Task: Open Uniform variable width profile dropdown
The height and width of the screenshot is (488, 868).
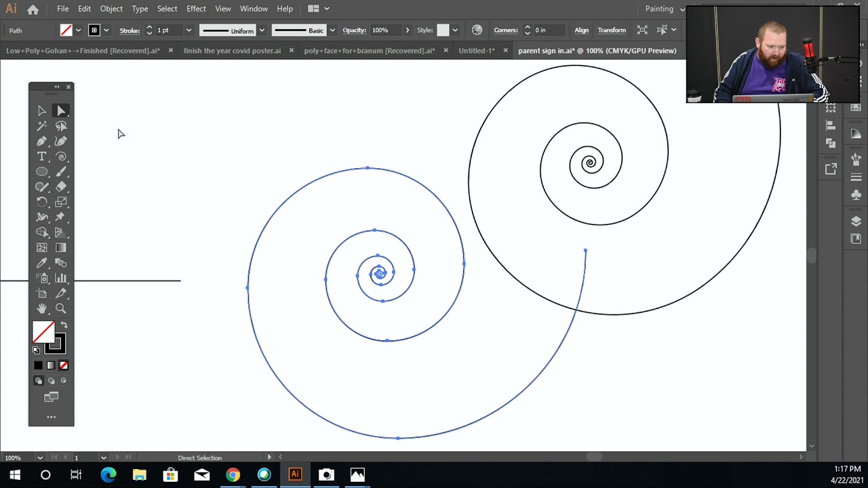Action: [x=261, y=30]
